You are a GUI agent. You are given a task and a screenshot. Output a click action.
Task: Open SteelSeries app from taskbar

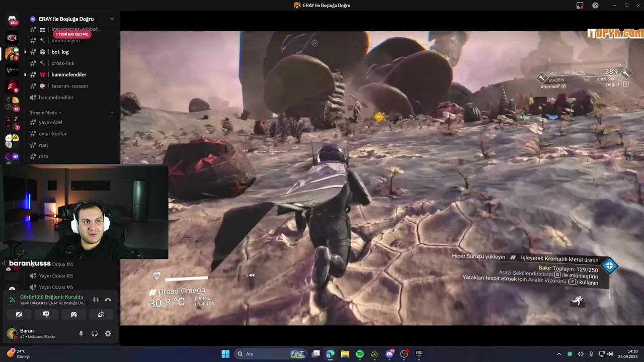click(375, 354)
